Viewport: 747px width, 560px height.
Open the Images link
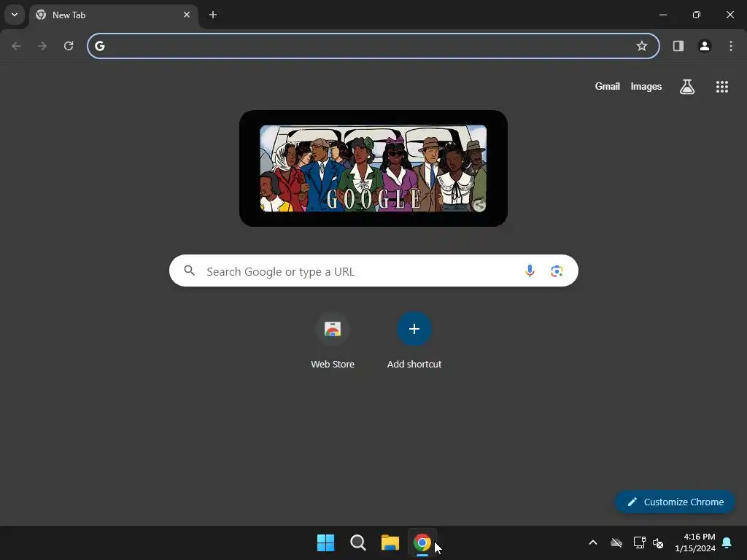coord(646,86)
